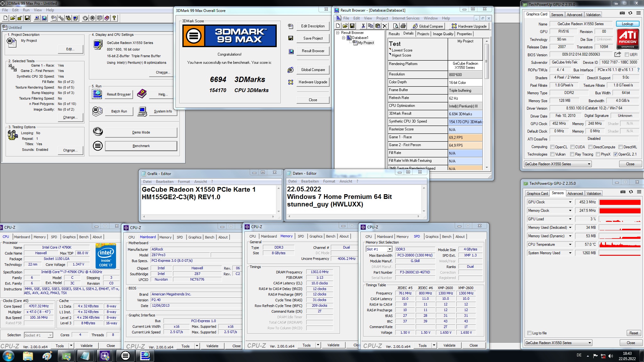
Task: Click CPU Temperature sensor graph
Action: [x=620, y=244]
